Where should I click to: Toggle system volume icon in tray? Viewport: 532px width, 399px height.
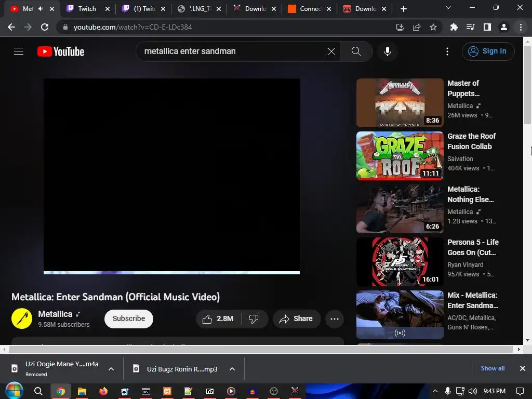pyautogui.click(x=472, y=391)
